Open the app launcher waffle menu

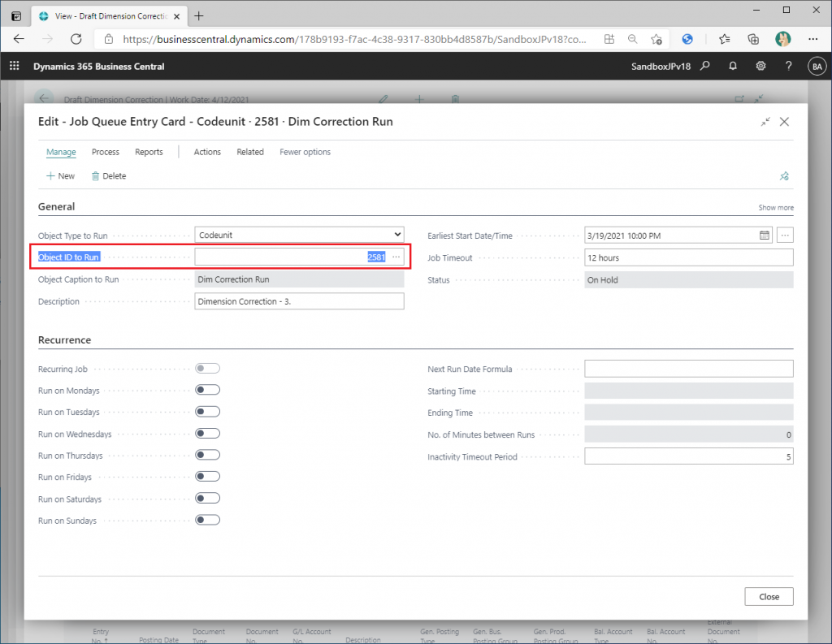[15, 66]
